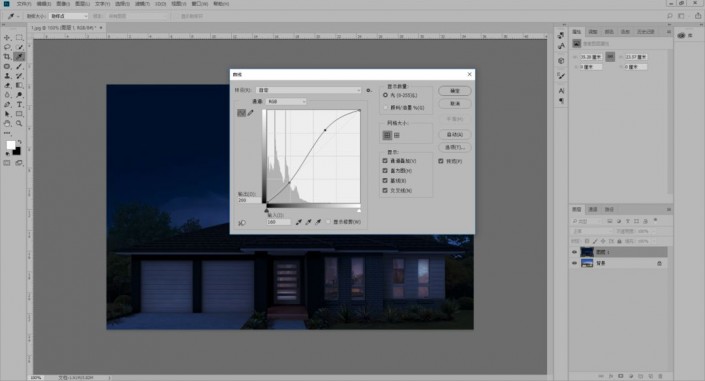
Task: Confirm the Curves dialog with OK button
Action: 455,91
